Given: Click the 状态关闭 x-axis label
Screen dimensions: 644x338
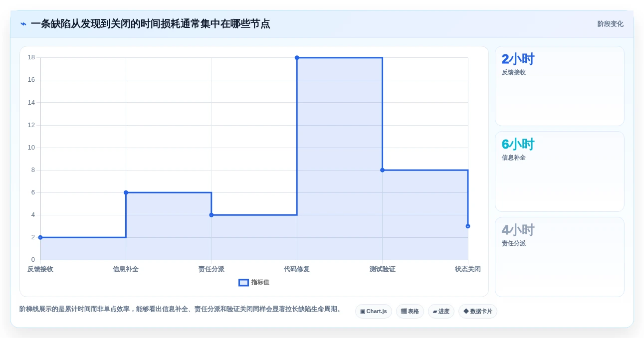Looking at the screenshot, I should coord(468,269).
